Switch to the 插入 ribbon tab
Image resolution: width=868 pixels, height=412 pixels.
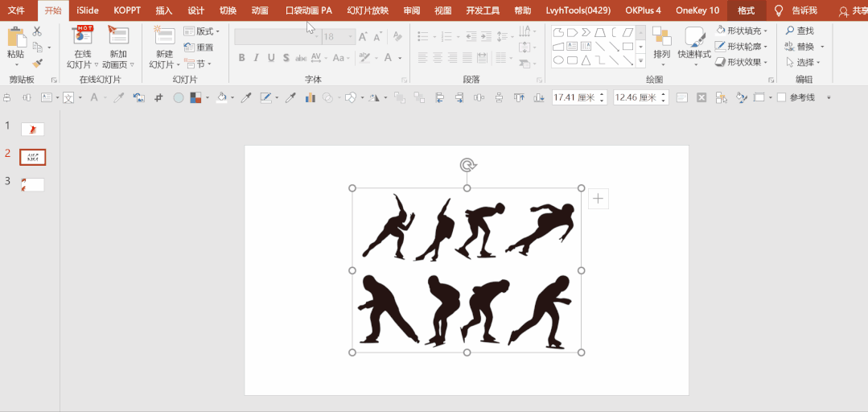pos(164,10)
